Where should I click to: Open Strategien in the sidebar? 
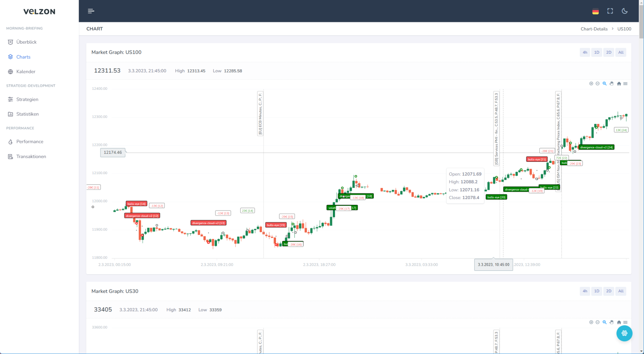coord(27,99)
